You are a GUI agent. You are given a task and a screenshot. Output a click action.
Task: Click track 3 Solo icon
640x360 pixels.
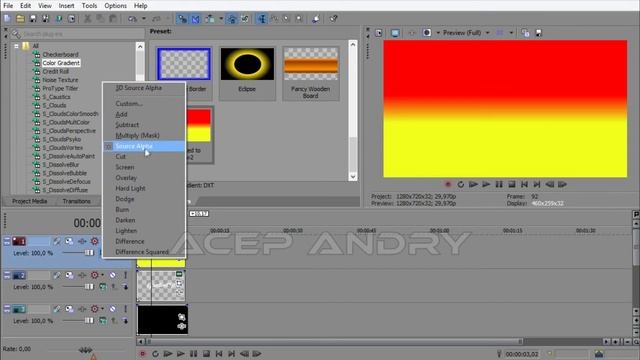[x=125, y=309]
